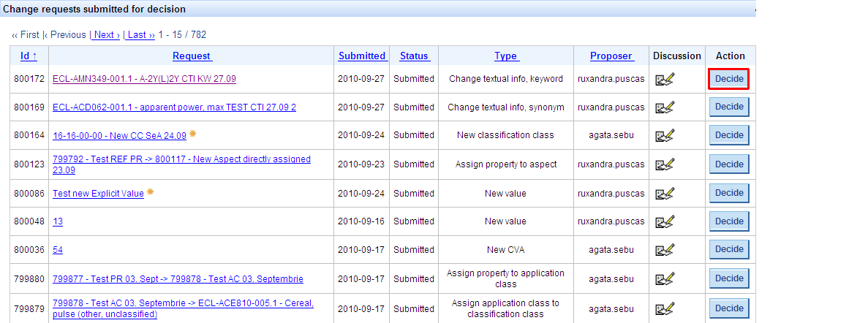Sort table by Id column
This screenshot has height=323, width=868.
pyautogui.click(x=29, y=56)
